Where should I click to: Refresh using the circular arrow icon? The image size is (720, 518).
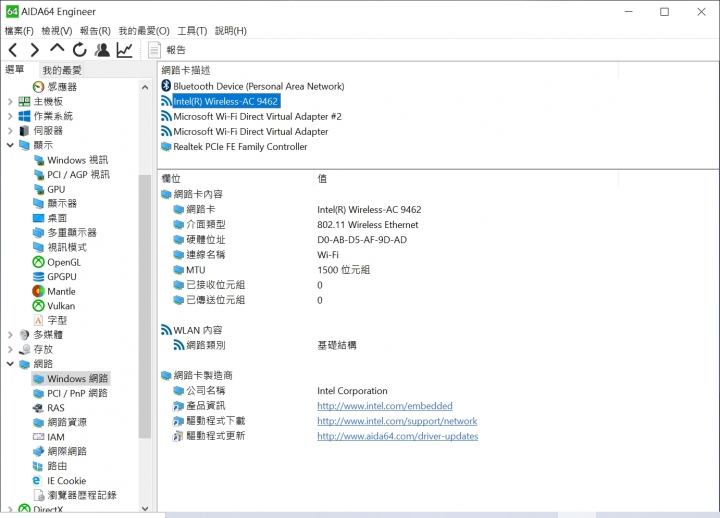pyautogui.click(x=79, y=50)
